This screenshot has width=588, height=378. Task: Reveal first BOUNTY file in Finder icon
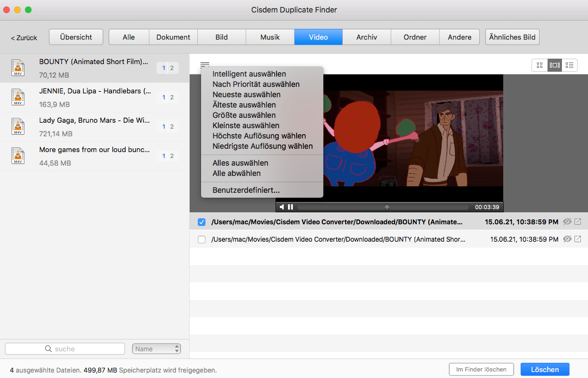tap(578, 222)
